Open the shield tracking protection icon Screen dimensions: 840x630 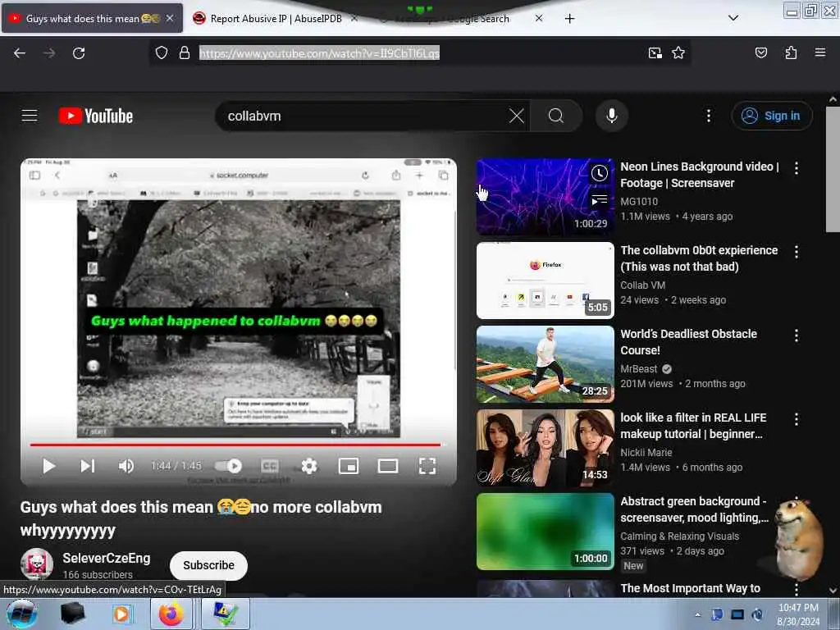(162, 52)
